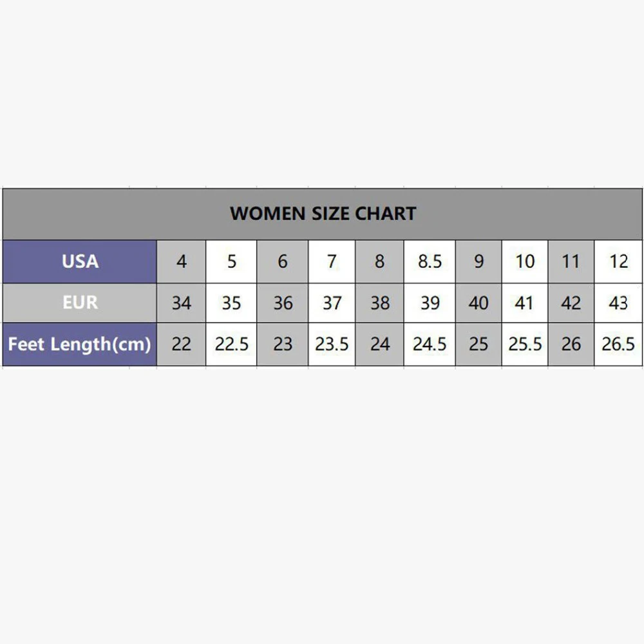
Task: Choose the EUR size 43 cell
Action: point(618,303)
